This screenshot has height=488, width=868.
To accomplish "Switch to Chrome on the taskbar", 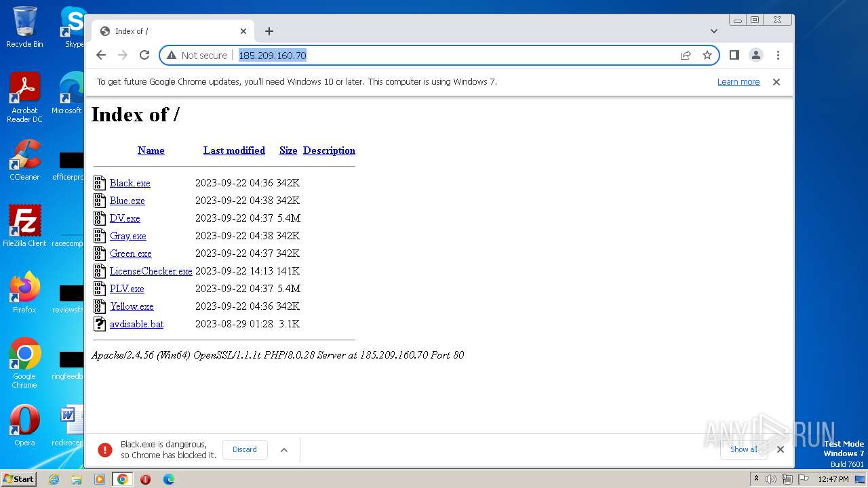I will coord(123,479).
